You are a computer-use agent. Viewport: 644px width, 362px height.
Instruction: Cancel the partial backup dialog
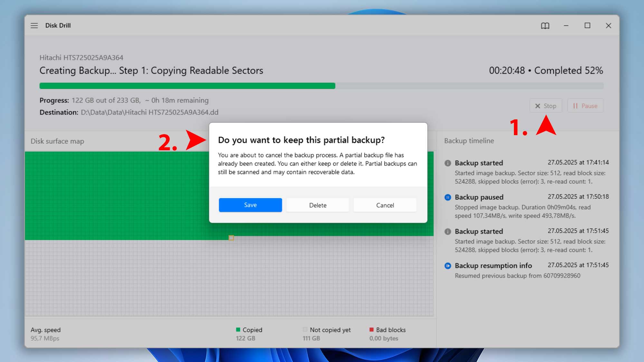point(385,205)
